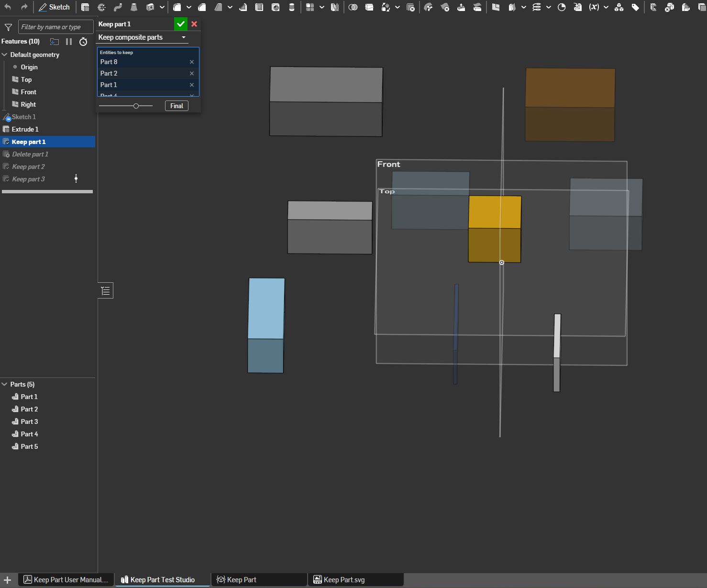Open the Transform tool dropdown arrow
Screen dimensions: 707x588
(398, 7)
